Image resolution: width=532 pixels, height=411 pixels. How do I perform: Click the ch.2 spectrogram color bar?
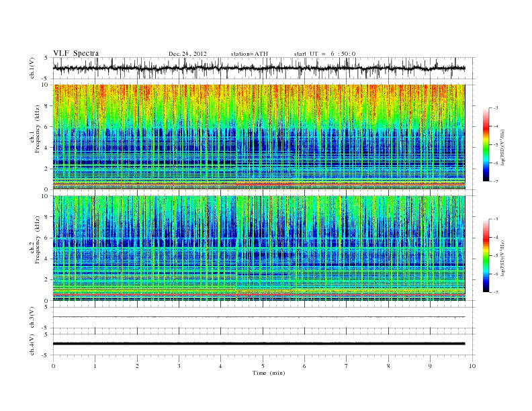click(486, 256)
